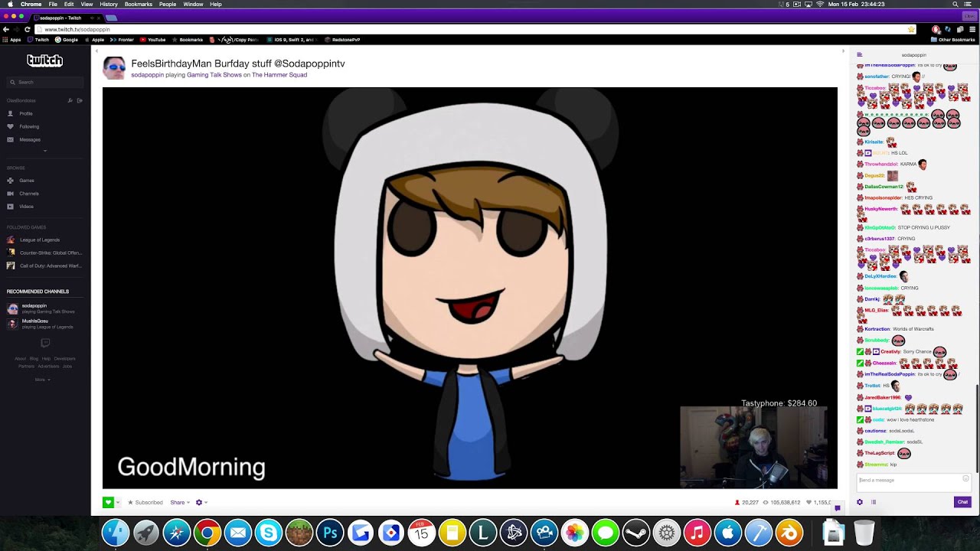The height and width of the screenshot is (551, 980).
Task: Open the Share dropdown below the video
Action: (180, 503)
